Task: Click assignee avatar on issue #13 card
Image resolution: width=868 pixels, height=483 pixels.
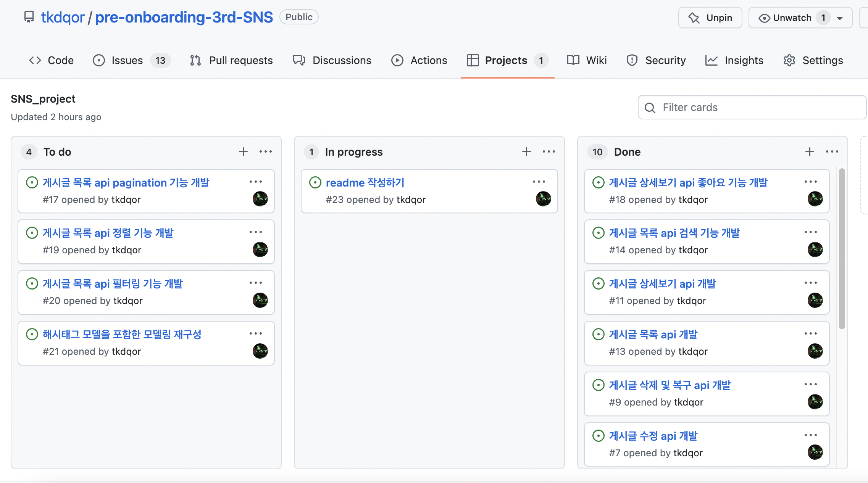Action: (x=815, y=351)
